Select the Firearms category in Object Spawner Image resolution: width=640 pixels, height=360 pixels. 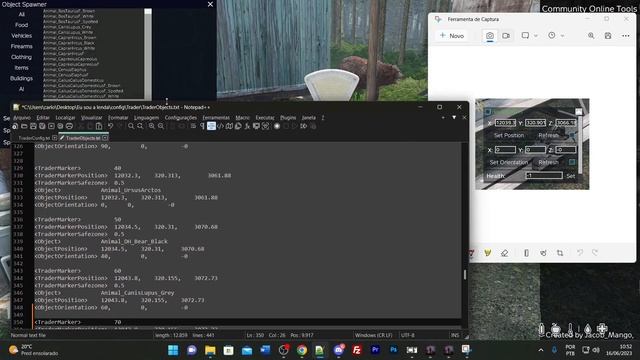[x=21, y=46]
